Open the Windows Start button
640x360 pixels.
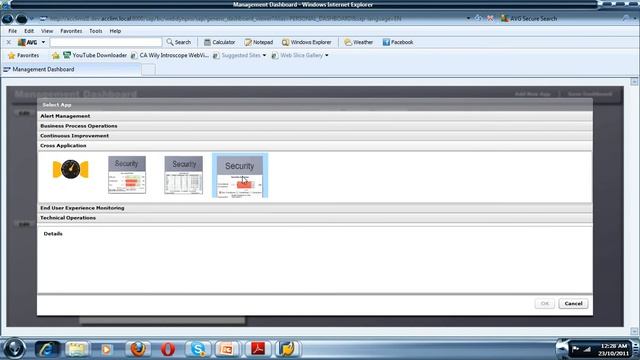pyautogui.click(x=15, y=349)
